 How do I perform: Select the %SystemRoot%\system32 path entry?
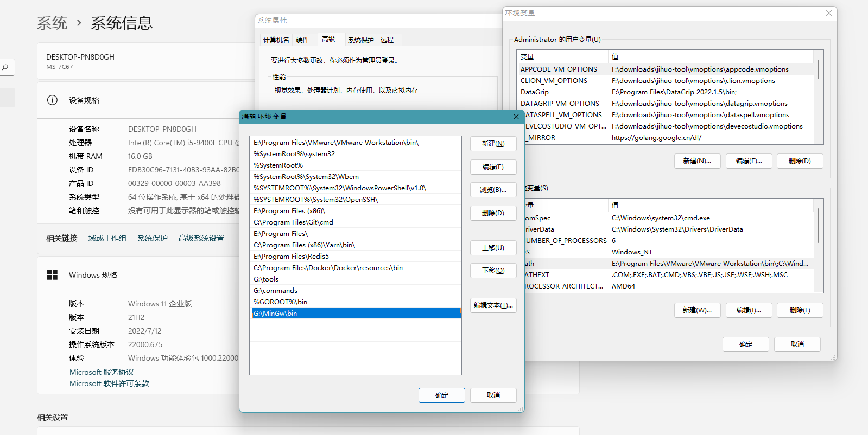click(356, 154)
